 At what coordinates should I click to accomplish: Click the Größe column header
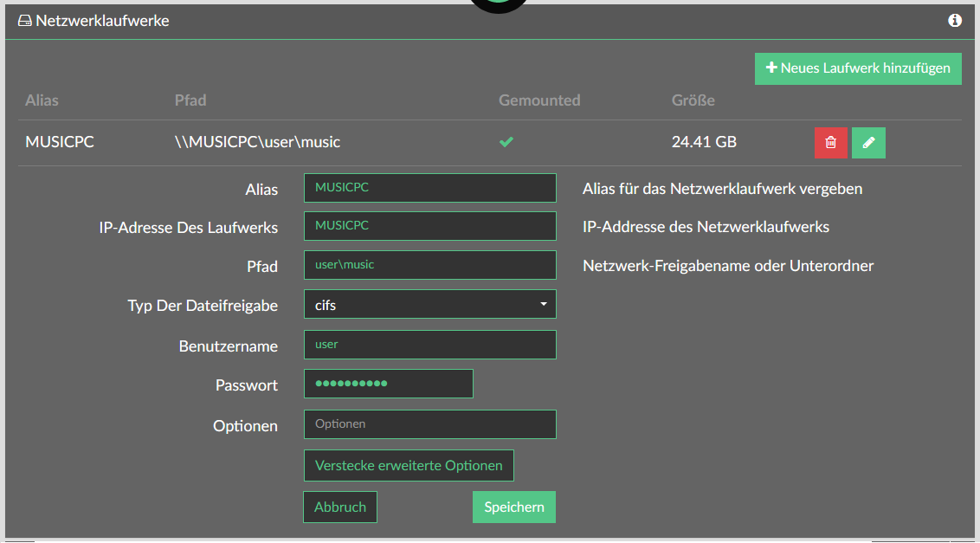click(693, 100)
